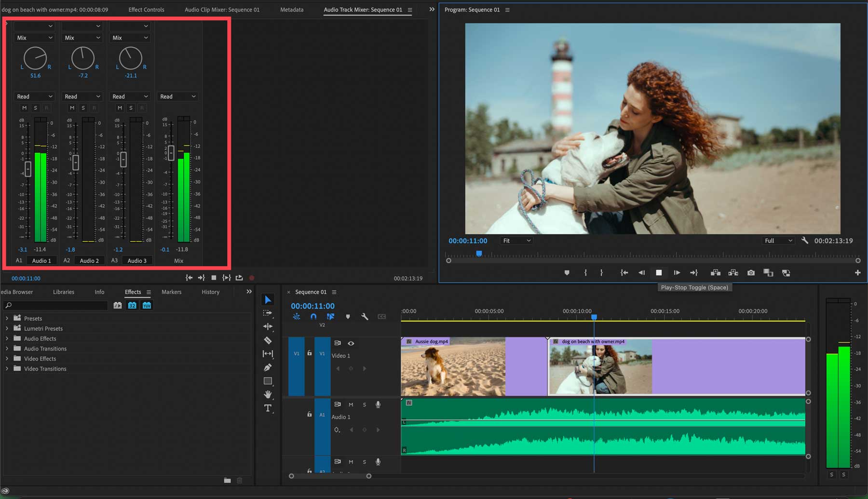Select the Hand tool
The width and height of the screenshot is (868, 499).
(268, 394)
